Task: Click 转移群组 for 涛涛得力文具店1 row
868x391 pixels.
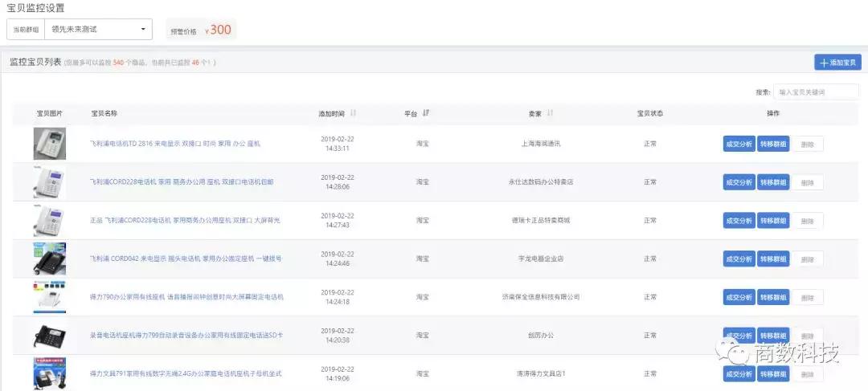Action: pyautogui.click(x=773, y=374)
